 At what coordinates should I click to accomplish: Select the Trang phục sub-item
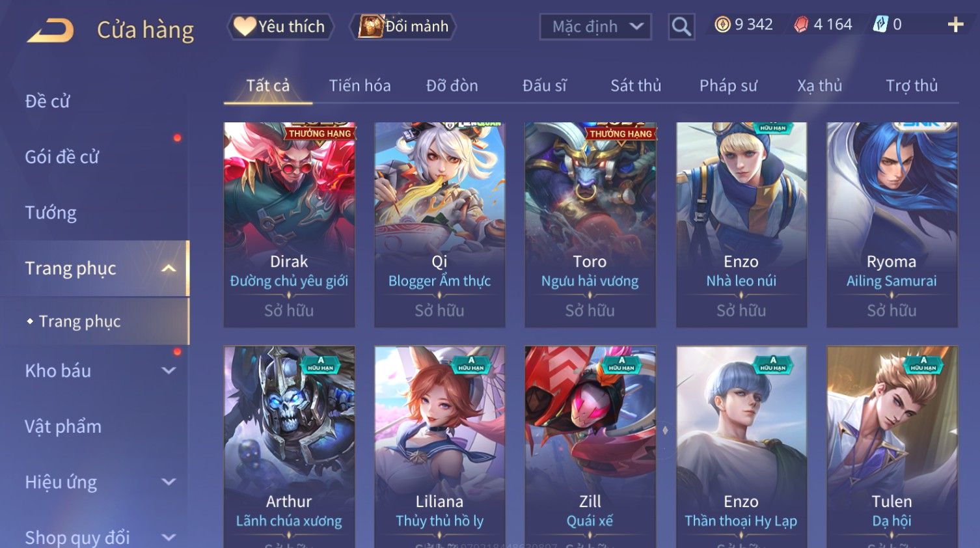pos(79,322)
